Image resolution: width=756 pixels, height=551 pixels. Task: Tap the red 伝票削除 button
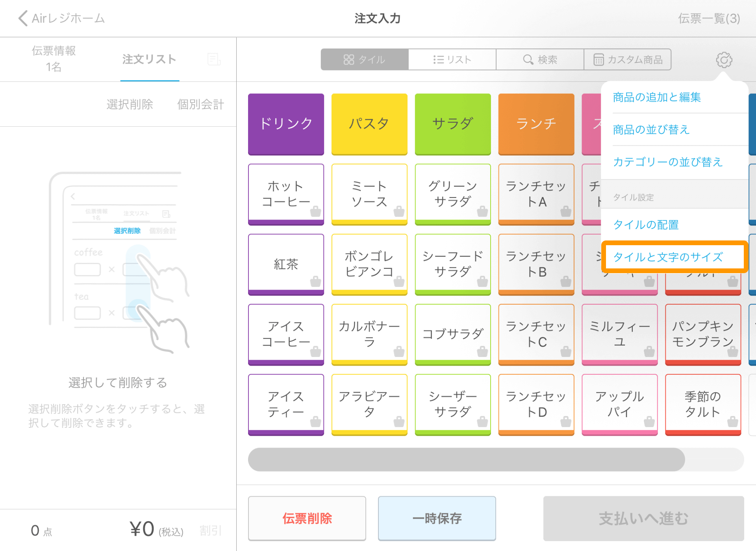[x=307, y=518]
